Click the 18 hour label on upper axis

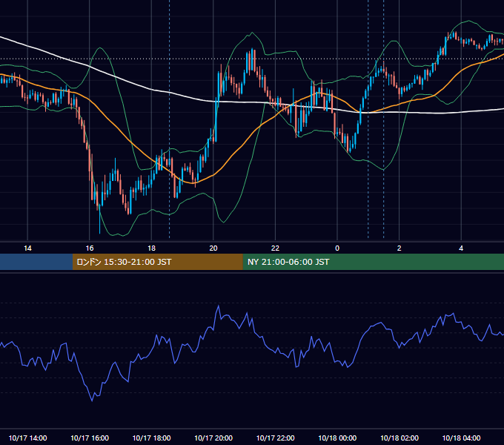tap(151, 248)
